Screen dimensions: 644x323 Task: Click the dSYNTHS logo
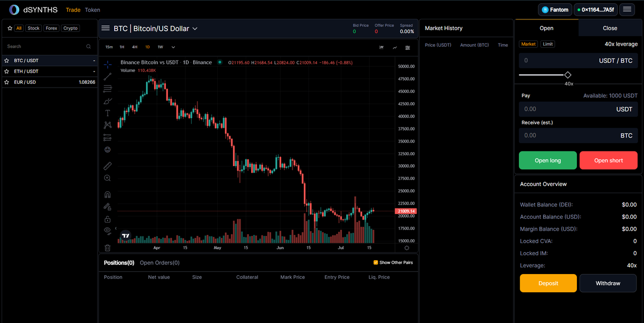(33, 10)
